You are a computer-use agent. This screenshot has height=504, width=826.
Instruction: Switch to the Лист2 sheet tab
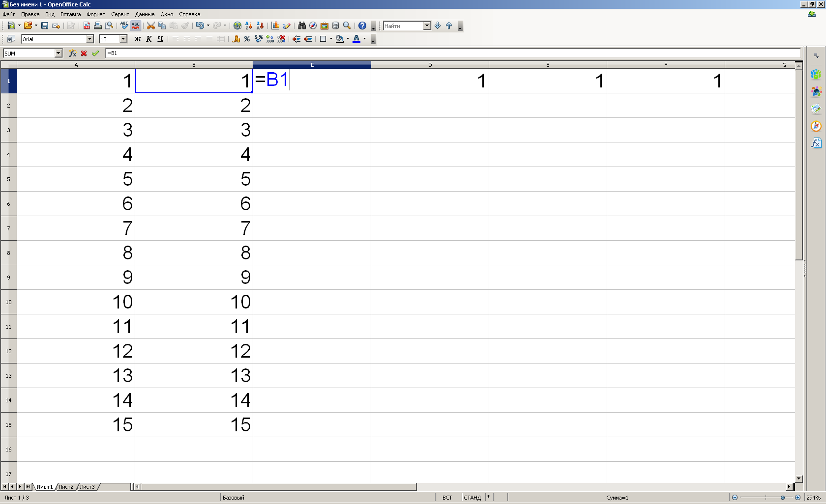click(x=66, y=487)
